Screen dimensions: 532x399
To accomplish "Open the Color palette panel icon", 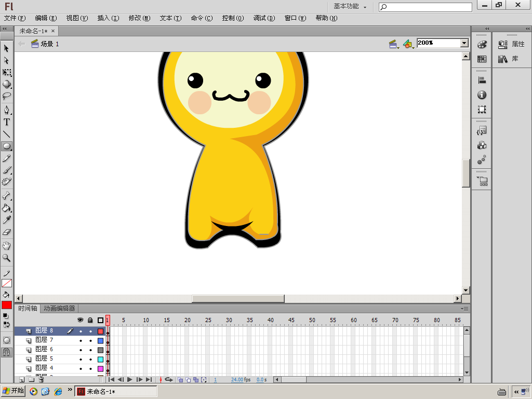I will tap(482, 45).
